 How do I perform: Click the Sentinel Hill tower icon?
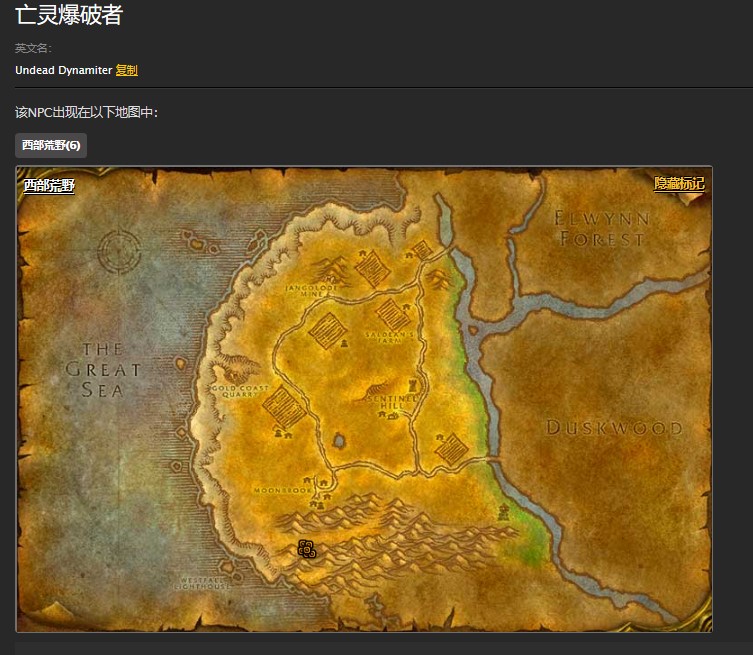410,384
